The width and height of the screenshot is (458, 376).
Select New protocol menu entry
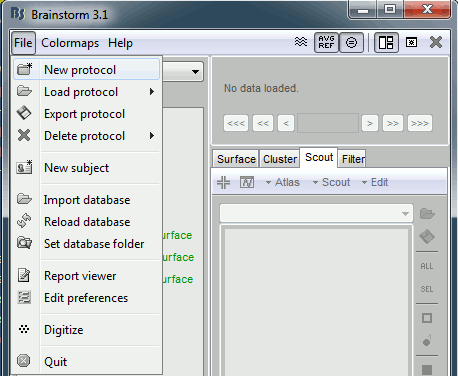pyautogui.click(x=86, y=70)
